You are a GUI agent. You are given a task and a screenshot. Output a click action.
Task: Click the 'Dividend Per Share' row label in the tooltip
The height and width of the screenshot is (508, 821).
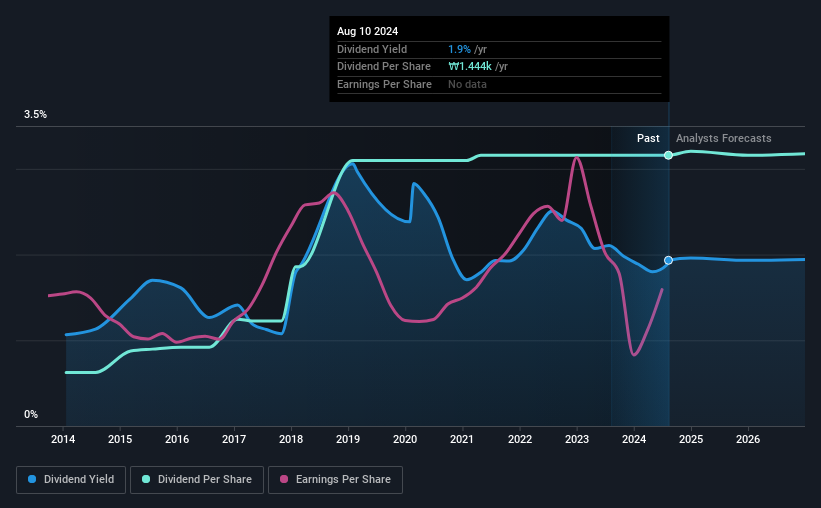[x=384, y=67]
